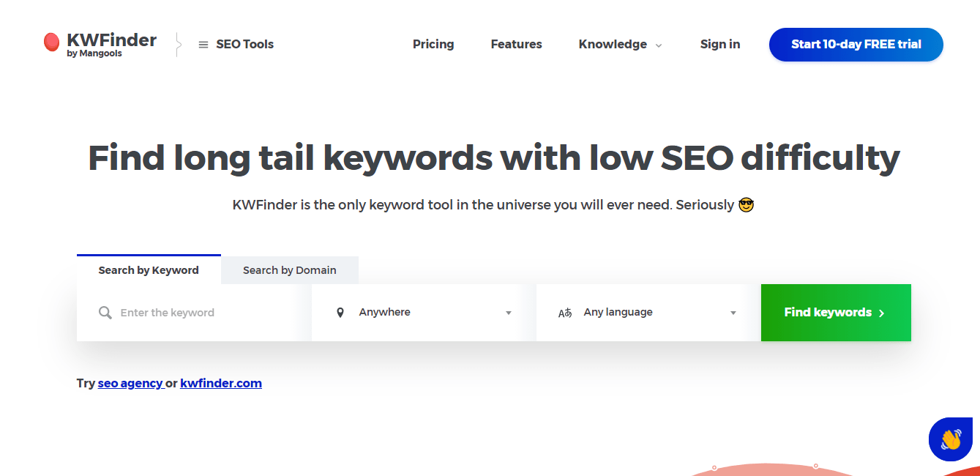The image size is (980, 476).
Task: Follow the seo agency link
Action: point(131,383)
